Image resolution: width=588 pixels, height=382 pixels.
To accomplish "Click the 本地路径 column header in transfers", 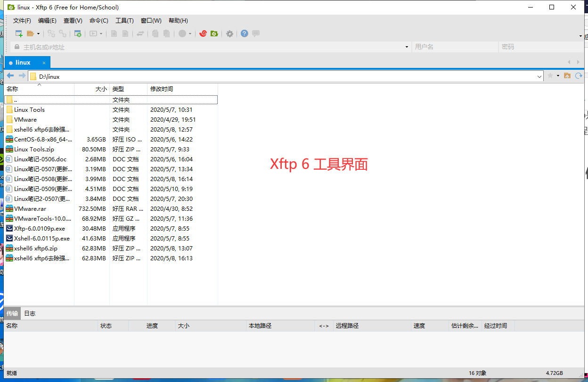I will pyautogui.click(x=280, y=326).
